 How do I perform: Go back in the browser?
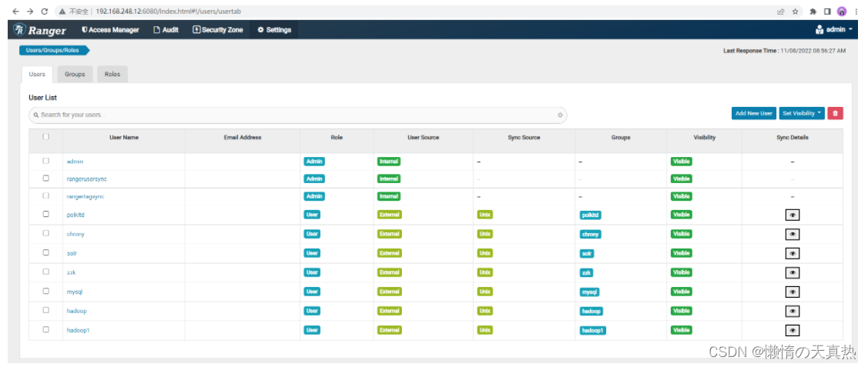click(16, 11)
